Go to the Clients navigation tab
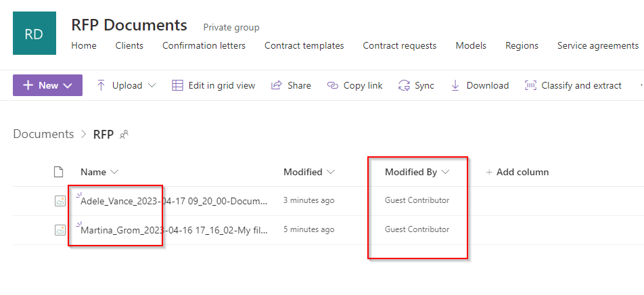The width and height of the screenshot is (644, 295). tap(129, 45)
